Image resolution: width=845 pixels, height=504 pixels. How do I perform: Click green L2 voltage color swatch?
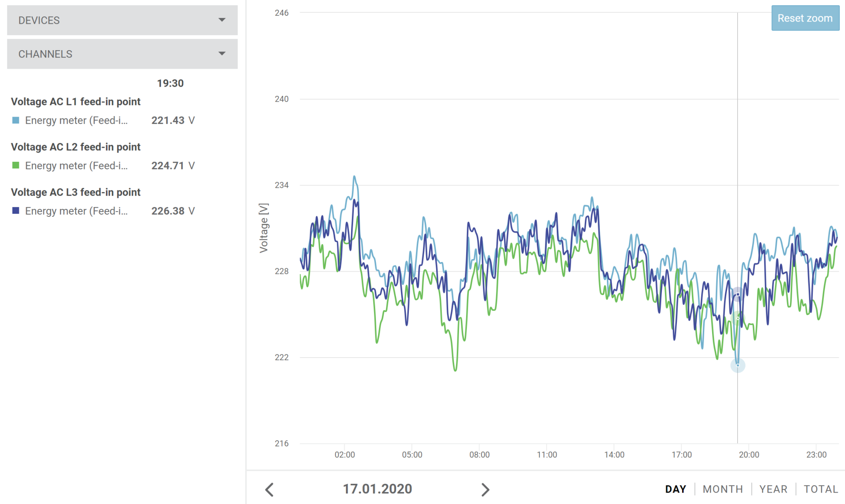click(x=16, y=166)
